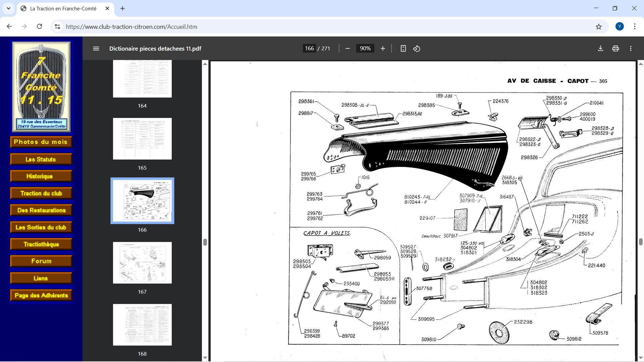Image resolution: width=644 pixels, height=362 pixels.
Task: Open the Photos du mois page
Action: point(41,142)
